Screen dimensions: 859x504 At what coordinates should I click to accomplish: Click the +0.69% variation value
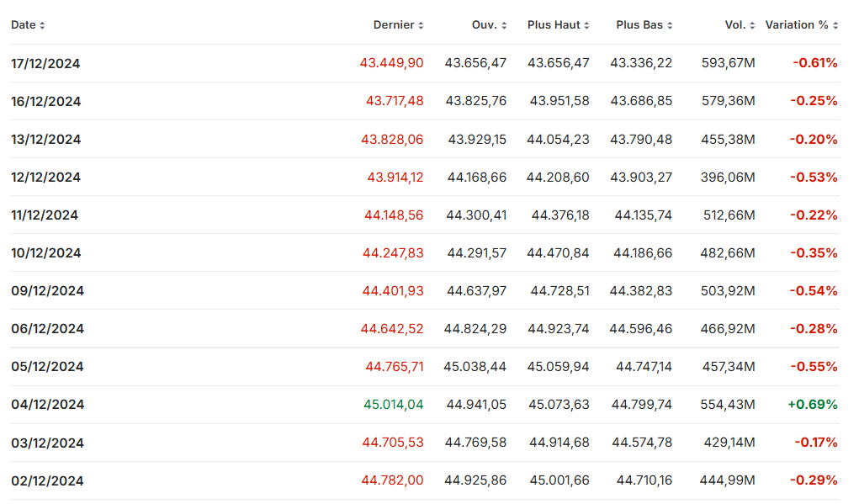[812, 405]
